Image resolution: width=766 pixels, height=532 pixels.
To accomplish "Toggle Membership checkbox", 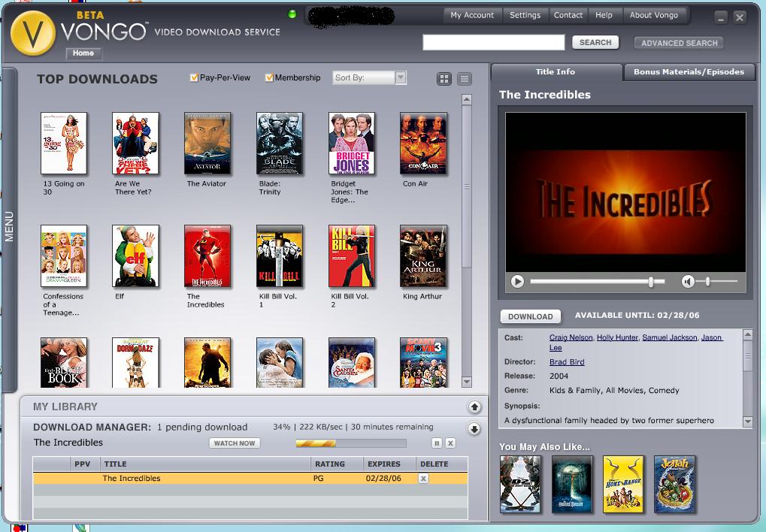I will pyautogui.click(x=269, y=77).
